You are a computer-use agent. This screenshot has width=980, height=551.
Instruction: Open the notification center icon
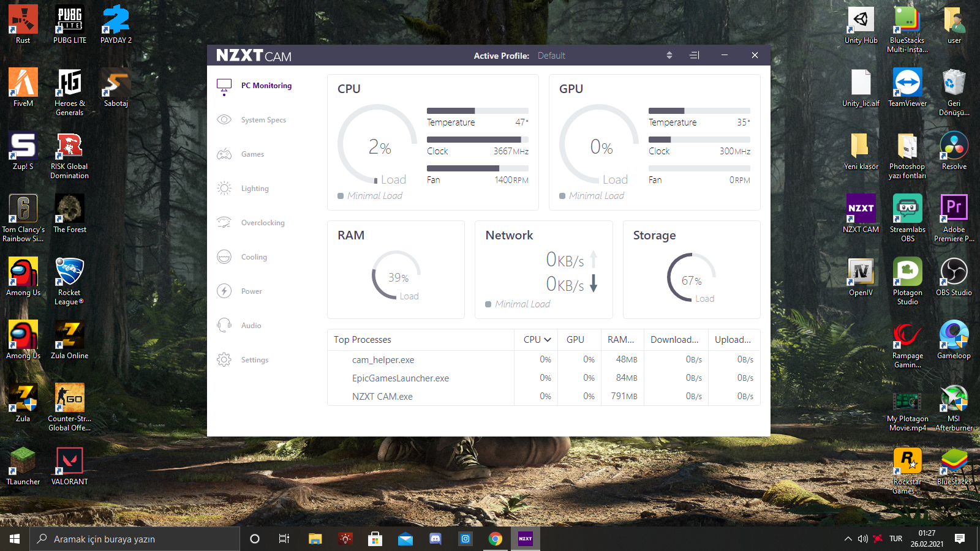960,539
